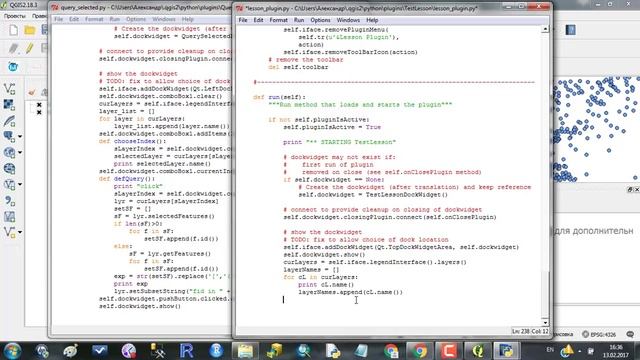Click the Add WMS Layer globe icon

tap(9, 153)
